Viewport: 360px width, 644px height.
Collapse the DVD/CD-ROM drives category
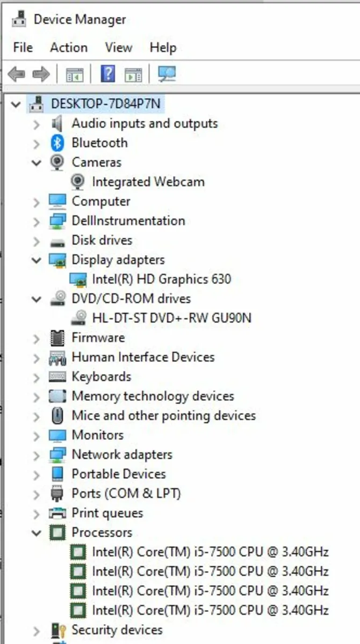click(36, 298)
